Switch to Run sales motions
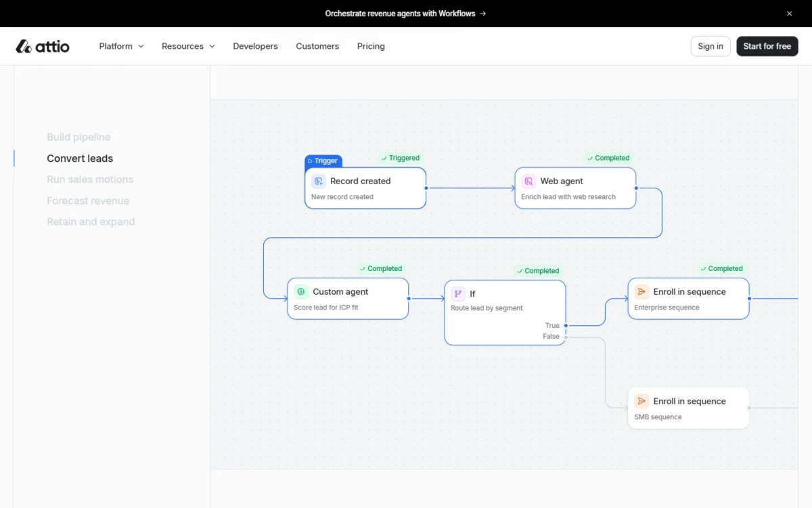The height and width of the screenshot is (508, 812). point(90,179)
